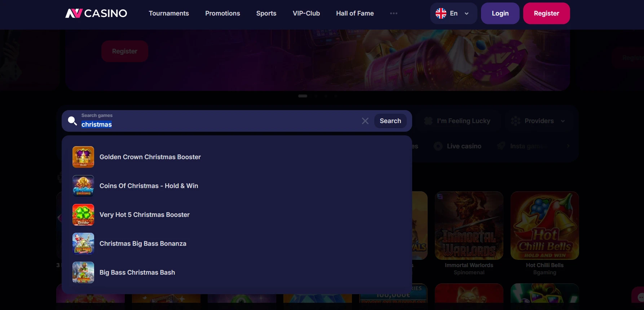Open the Tournaments page
Image resolution: width=644 pixels, height=310 pixels.
(169, 13)
